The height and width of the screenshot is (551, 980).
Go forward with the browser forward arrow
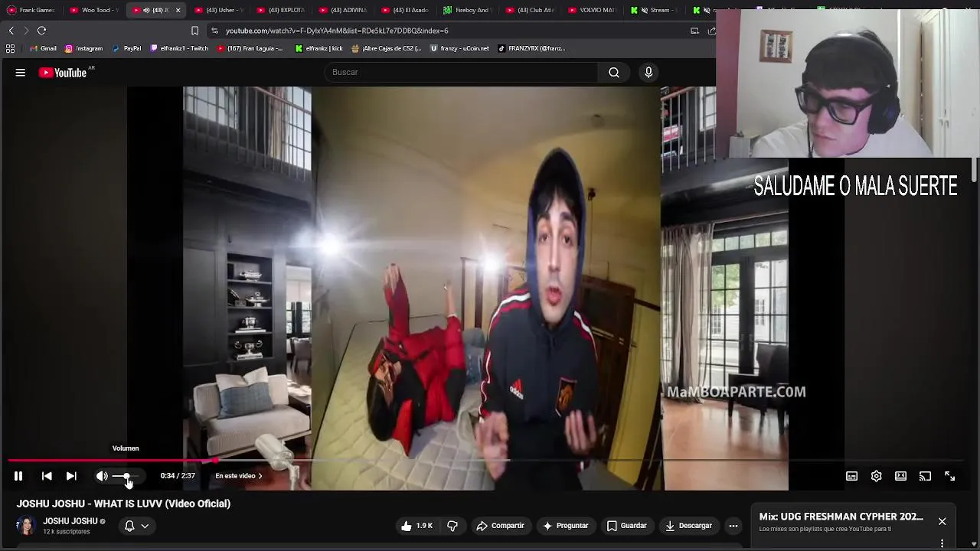pos(26,31)
